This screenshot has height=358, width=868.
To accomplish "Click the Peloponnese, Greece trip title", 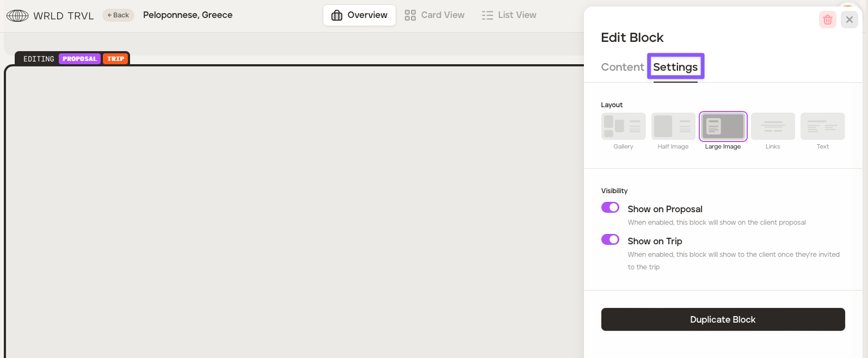I will pos(188,15).
